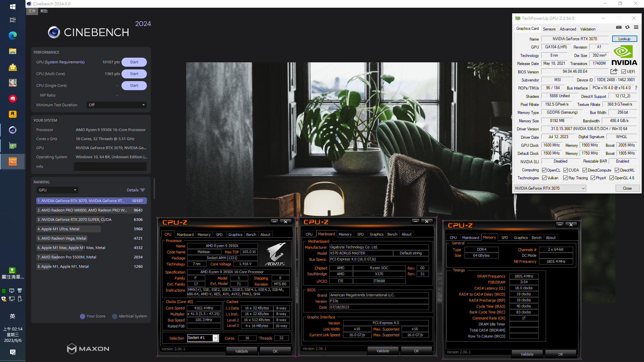Click the GPU-Z taskbar icon
The width and height of the screenshot is (644, 362).
point(12,146)
